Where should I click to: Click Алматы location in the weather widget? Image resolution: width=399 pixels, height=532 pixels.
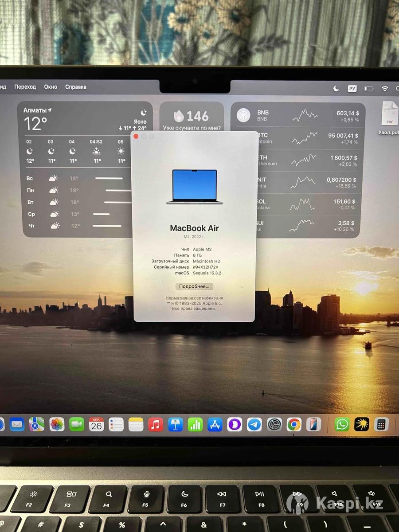[x=37, y=110]
